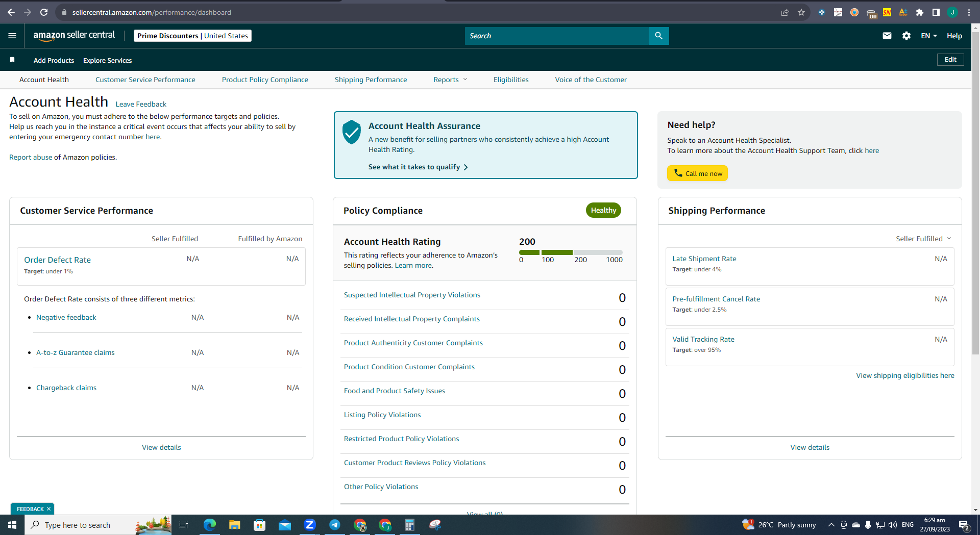Show hidden system tray icons
980x535 pixels.
pos(831,525)
